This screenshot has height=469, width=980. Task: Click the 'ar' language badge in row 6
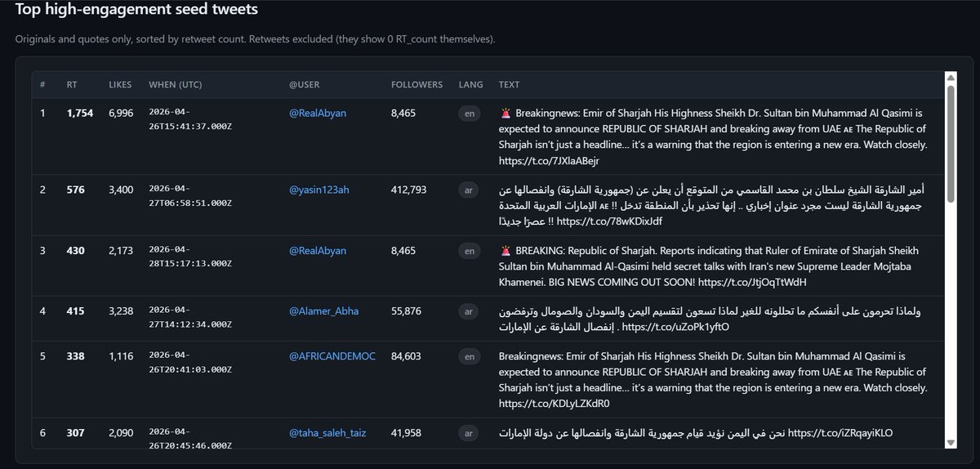469,433
